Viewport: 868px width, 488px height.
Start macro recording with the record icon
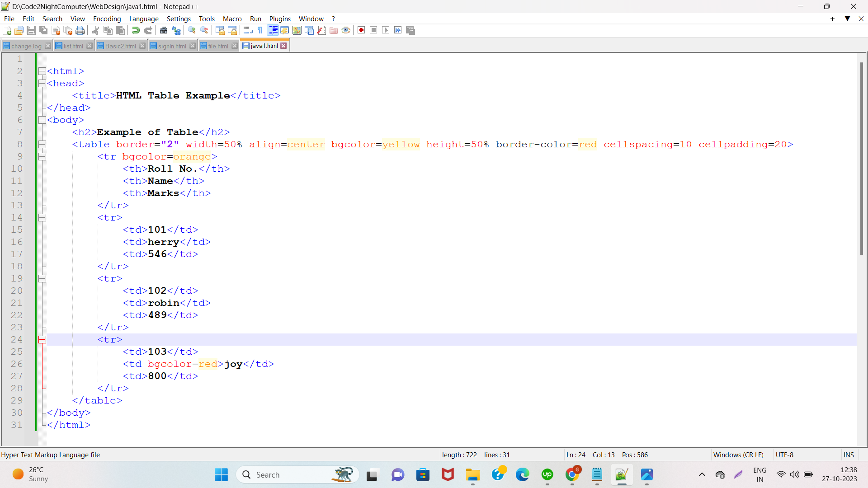point(361,30)
